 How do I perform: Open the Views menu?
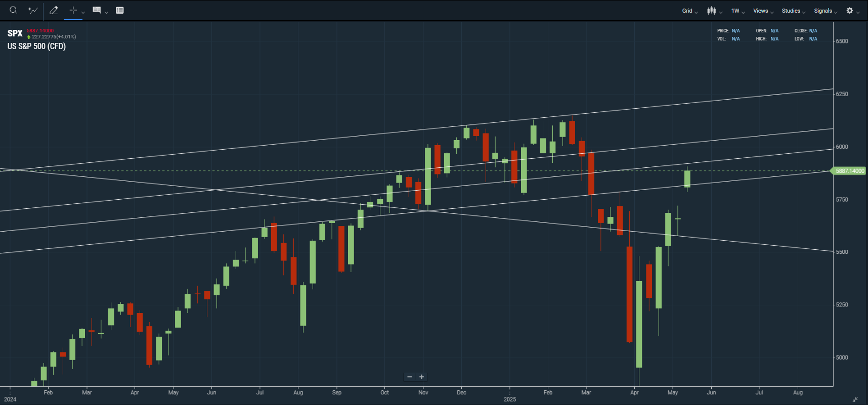tap(763, 11)
